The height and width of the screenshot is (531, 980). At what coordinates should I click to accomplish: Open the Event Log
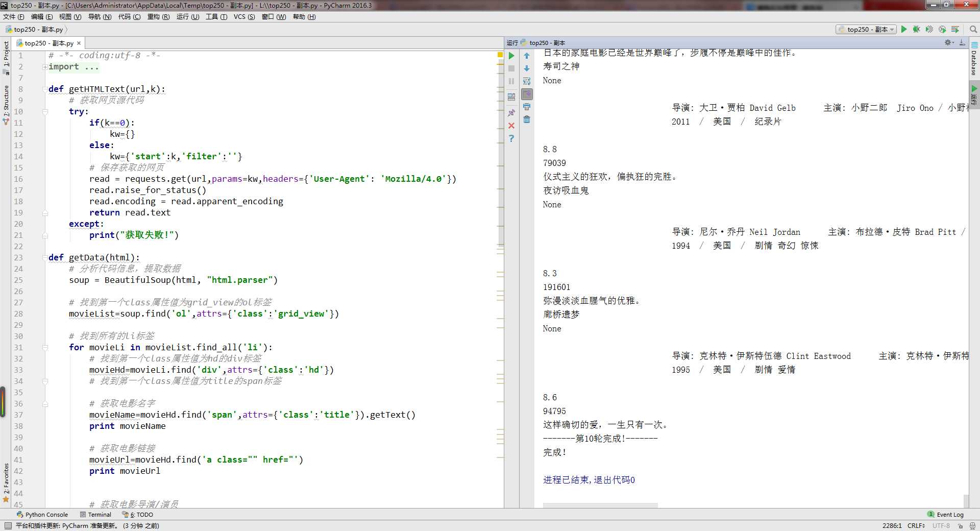pyautogui.click(x=945, y=515)
